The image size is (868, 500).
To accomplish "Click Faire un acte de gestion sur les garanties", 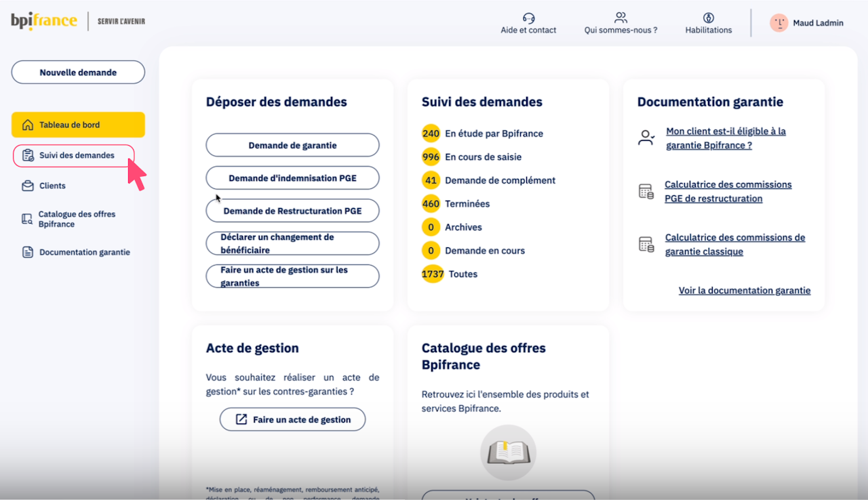I will pyautogui.click(x=292, y=276).
